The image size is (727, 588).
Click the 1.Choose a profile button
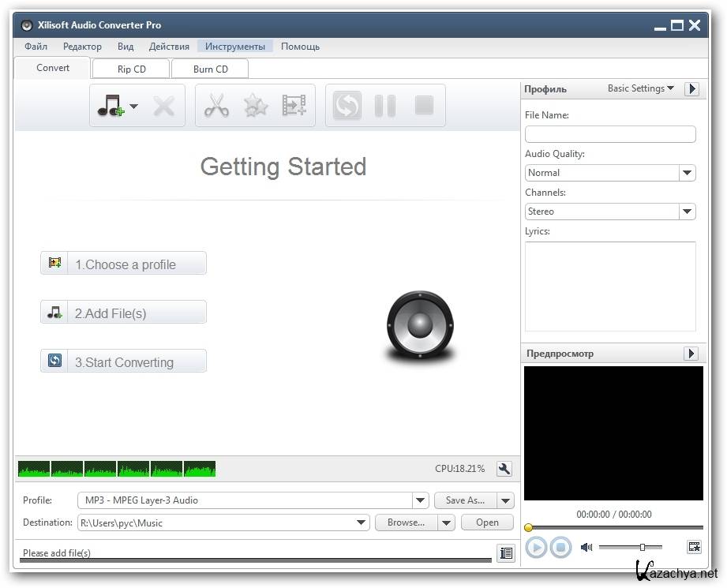[x=124, y=264]
